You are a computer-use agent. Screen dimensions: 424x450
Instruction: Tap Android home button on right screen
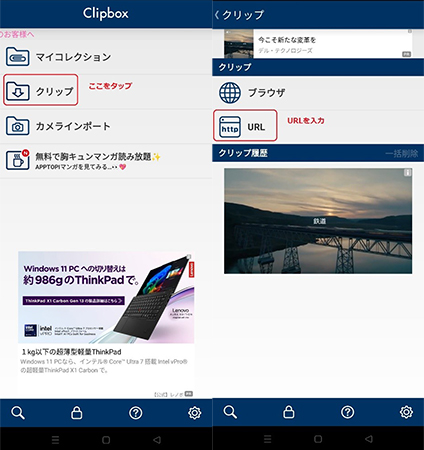click(x=318, y=439)
